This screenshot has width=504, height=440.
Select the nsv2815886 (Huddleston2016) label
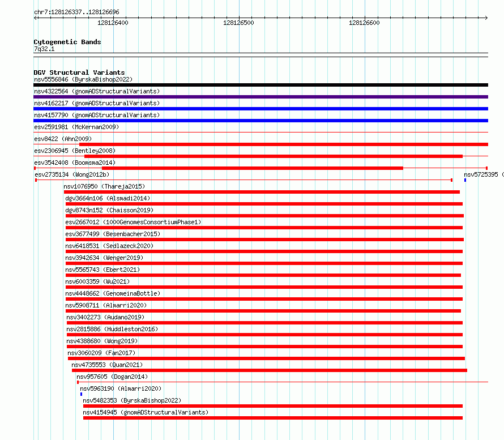pyautogui.click(x=112, y=329)
